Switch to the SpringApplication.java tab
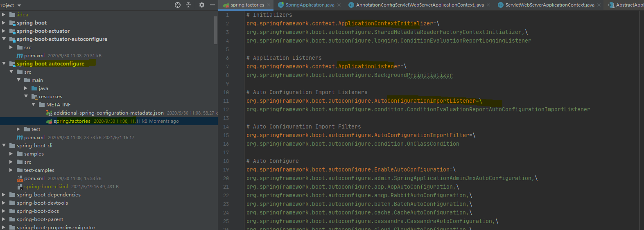 pyautogui.click(x=310, y=5)
